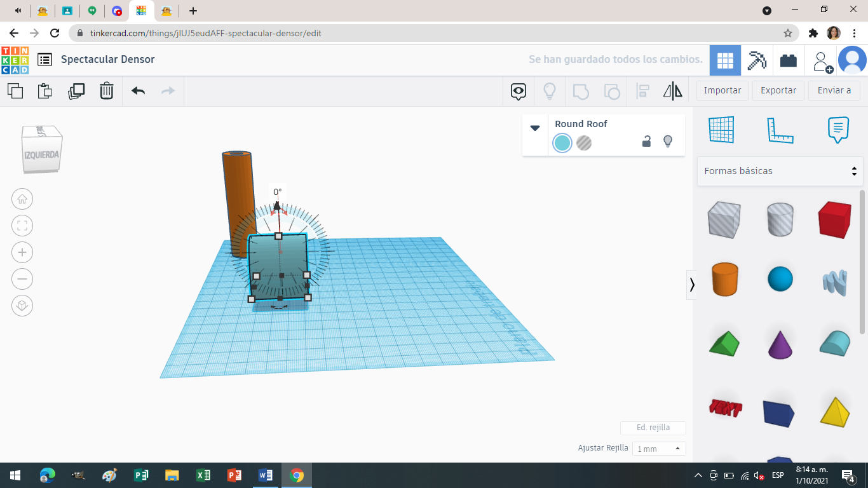Image resolution: width=868 pixels, height=488 pixels.
Task: Switch to orthographic view cube icon
Action: coord(22,306)
